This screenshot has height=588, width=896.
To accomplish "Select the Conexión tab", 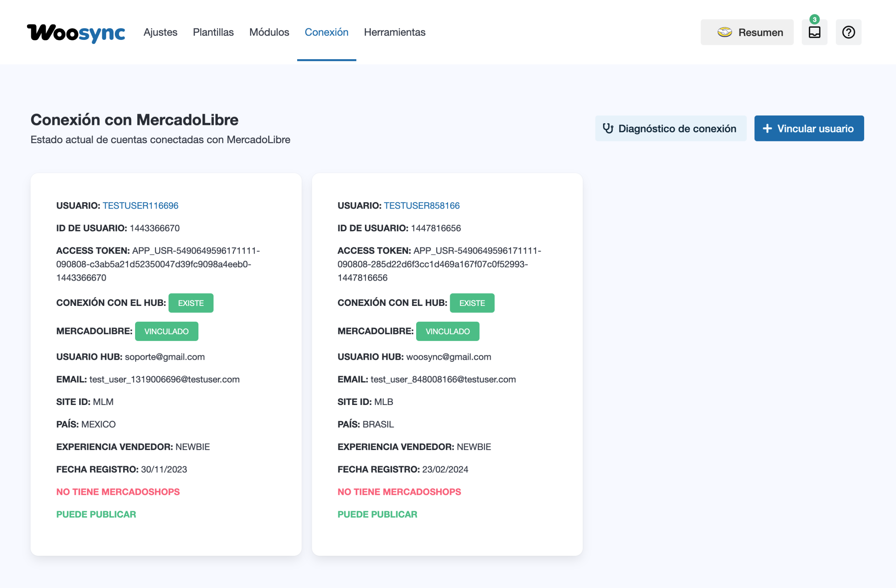I will (x=327, y=32).
